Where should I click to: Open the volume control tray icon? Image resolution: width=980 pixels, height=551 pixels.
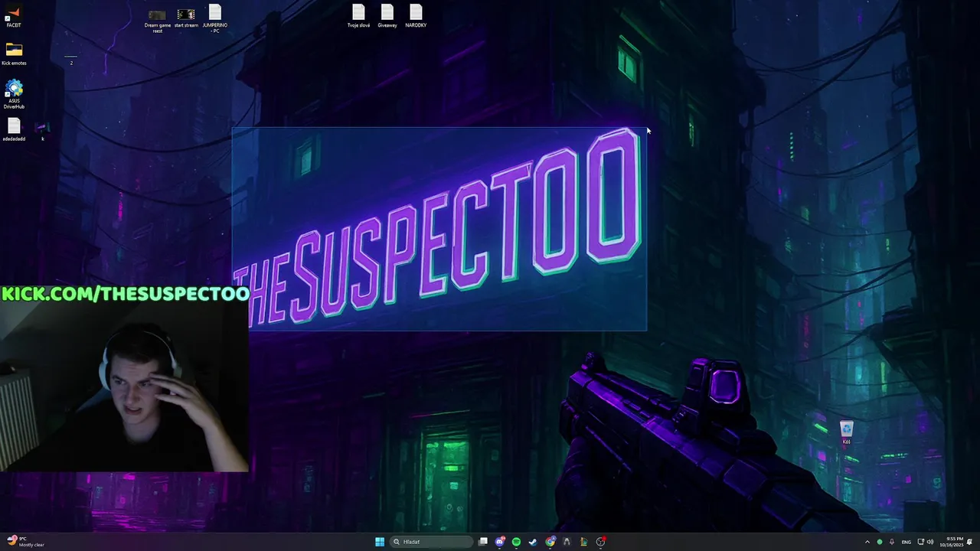pos(930,542)
